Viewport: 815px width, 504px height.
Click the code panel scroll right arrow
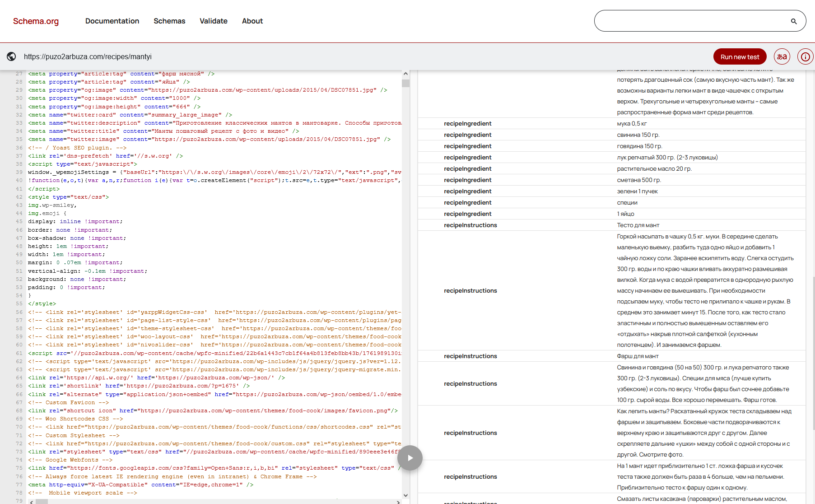pyautogui.click(x=398, y=502)
